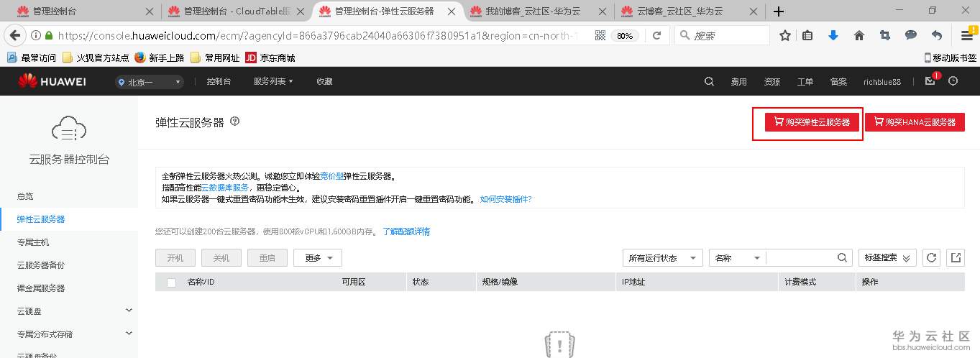The height and width of the screenshot is (358, 980).
Task: Click the magnifier in the server name search box
Action: click(x=843, y=258)
